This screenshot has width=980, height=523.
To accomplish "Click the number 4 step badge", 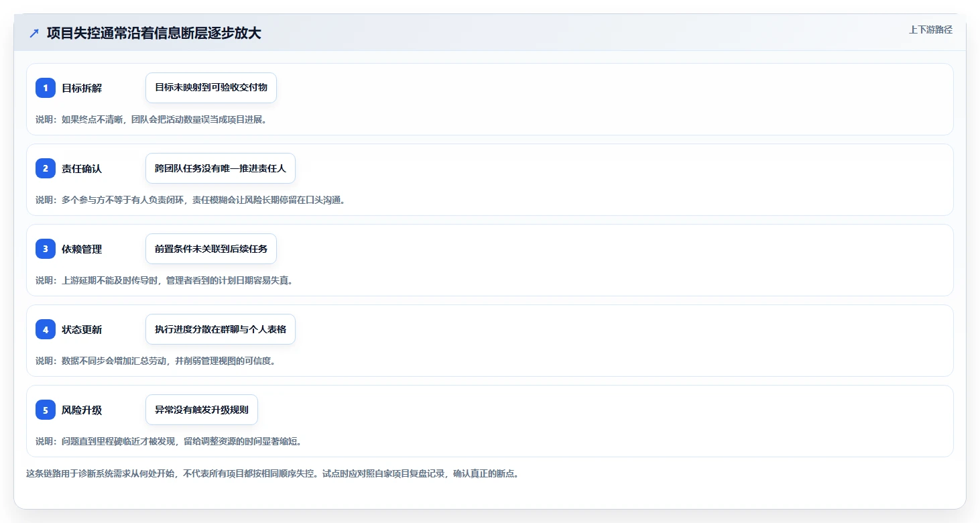I will 46,329.
